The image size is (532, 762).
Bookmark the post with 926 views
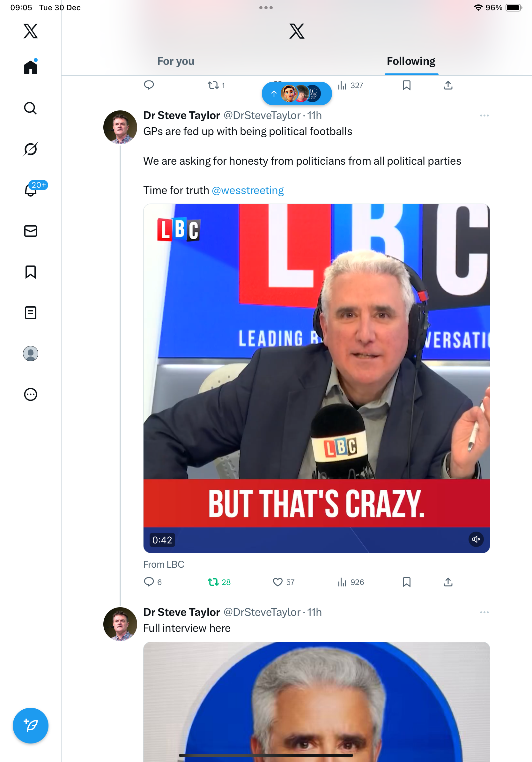(x=406, y=582)
